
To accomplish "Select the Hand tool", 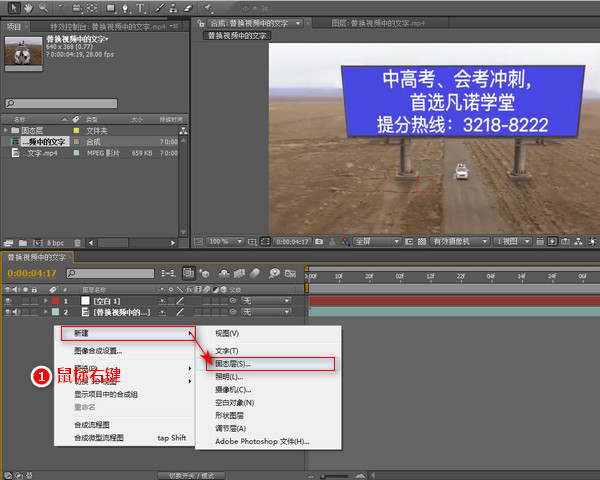I will 29,8.
